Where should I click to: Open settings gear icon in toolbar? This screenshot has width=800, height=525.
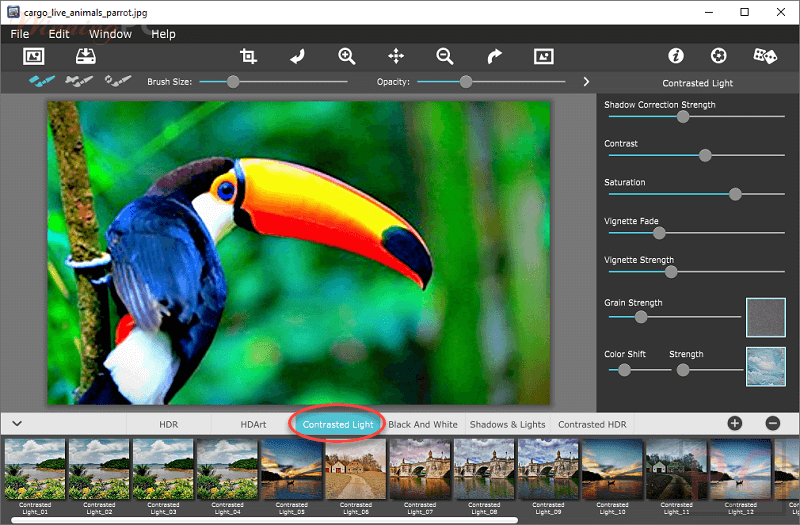coord(719,56)
